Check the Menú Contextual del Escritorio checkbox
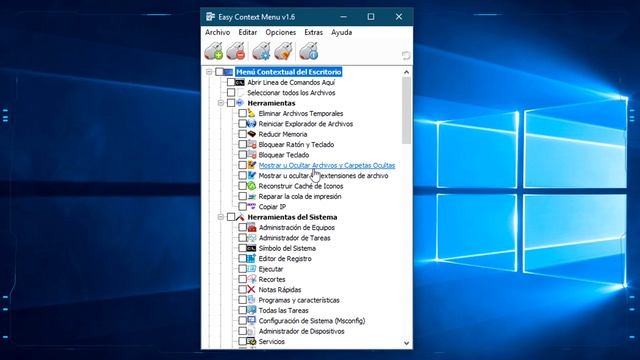 (220, 72)
